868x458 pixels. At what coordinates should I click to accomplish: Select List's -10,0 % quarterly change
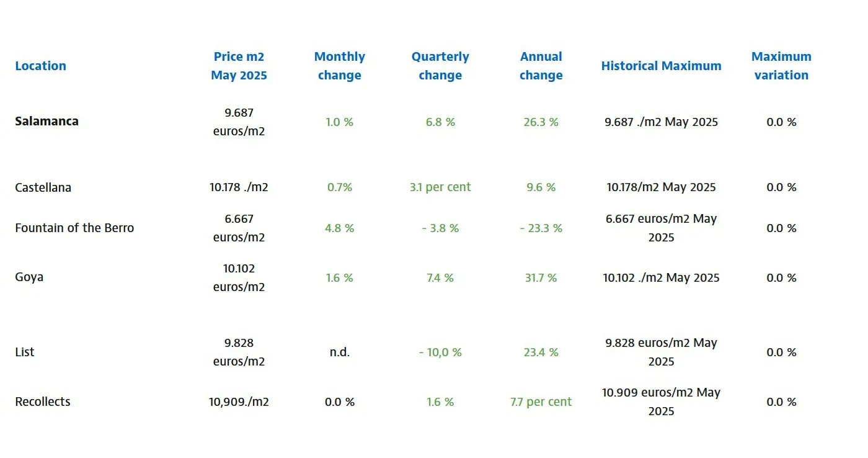tap(440, 352)
